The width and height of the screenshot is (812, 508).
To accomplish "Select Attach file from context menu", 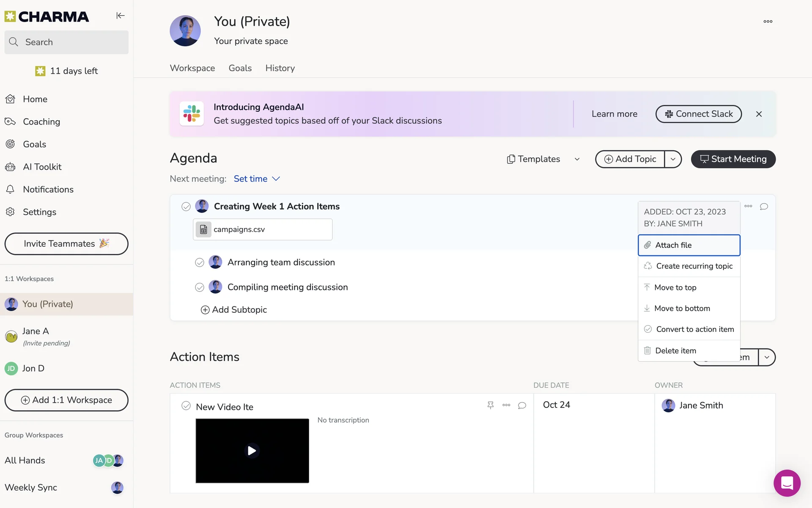I will click(689, 245).
